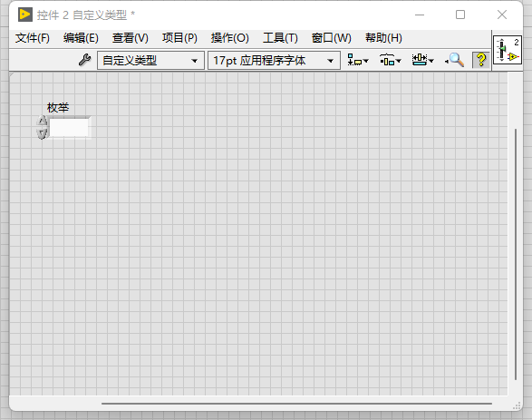532x420 pixels.
Task: Open the 编辑(E) menu
Action: tap(81, 38)
